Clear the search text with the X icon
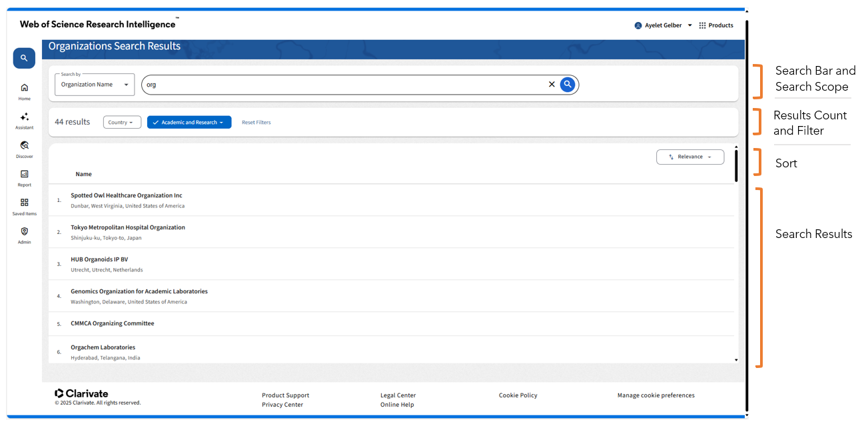The image size is (868, 424). (x=552, y=85)
